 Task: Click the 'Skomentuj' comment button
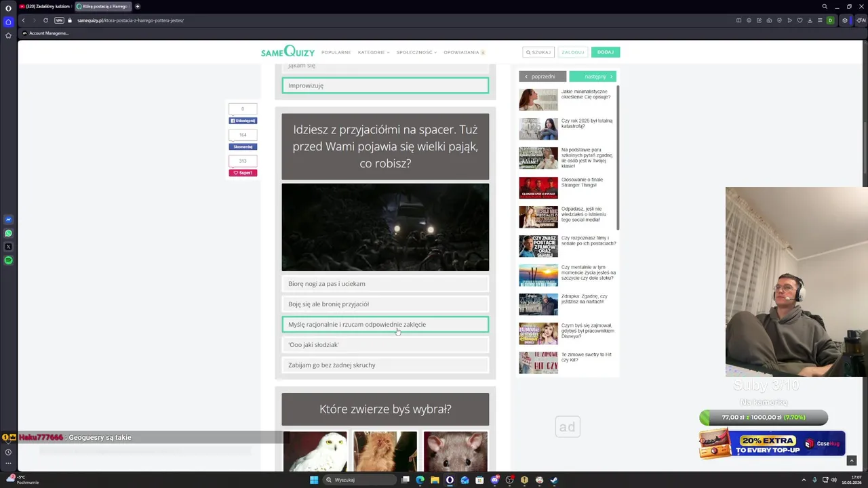[x=243, y=146]
